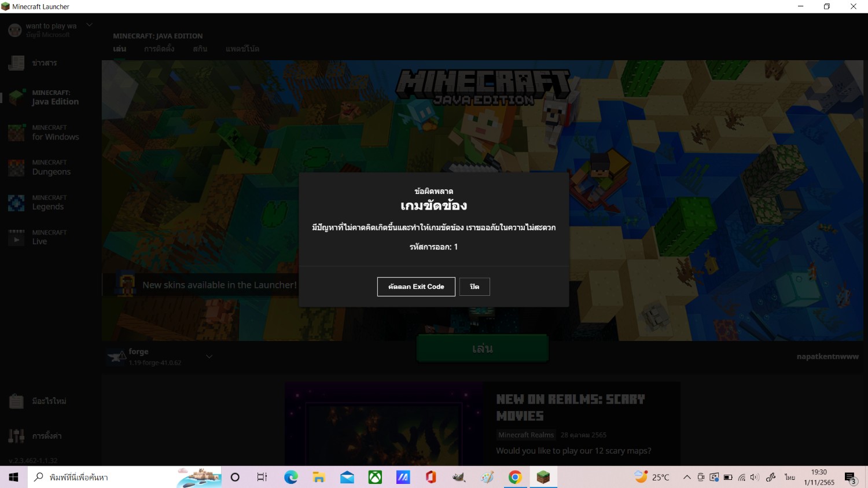868x488 pixels.
Task: Open the Minecraft Dungeons icon
Action: [x=16, y=167]
